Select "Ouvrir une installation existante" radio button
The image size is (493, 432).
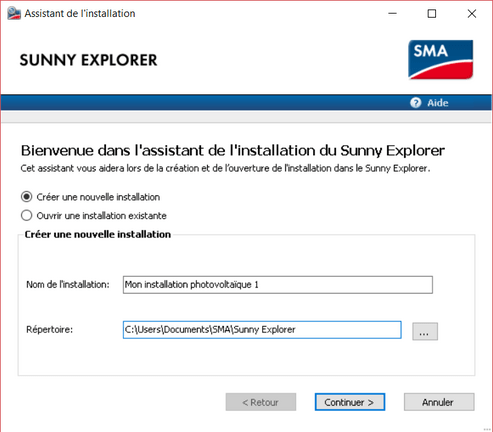pyautogui.click(x=27, y=215)
